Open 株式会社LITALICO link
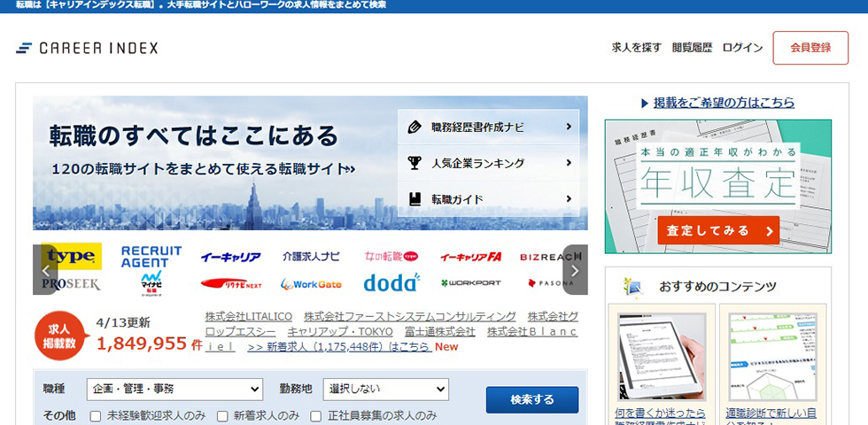 [249, 317]
